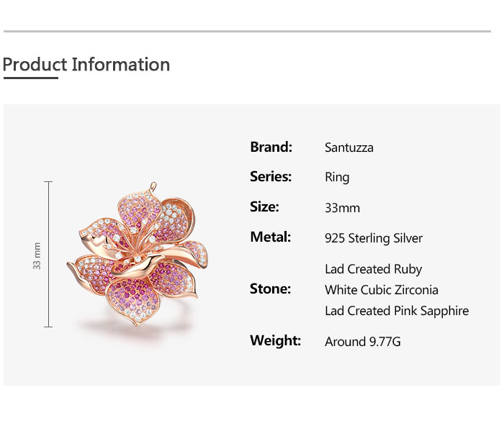Click the gray horizontal divider at the top
The image size is (504, 423).
[x=247, y=32]
